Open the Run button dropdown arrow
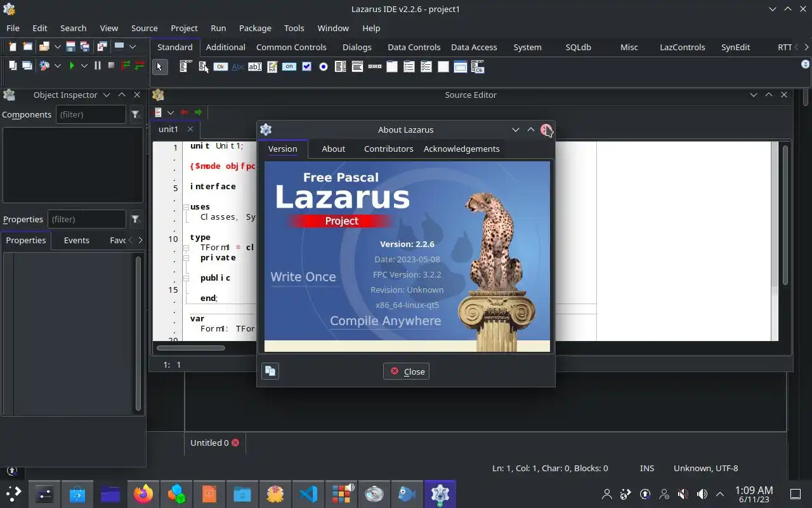This screenshot has width=812, height=508. 84,65
